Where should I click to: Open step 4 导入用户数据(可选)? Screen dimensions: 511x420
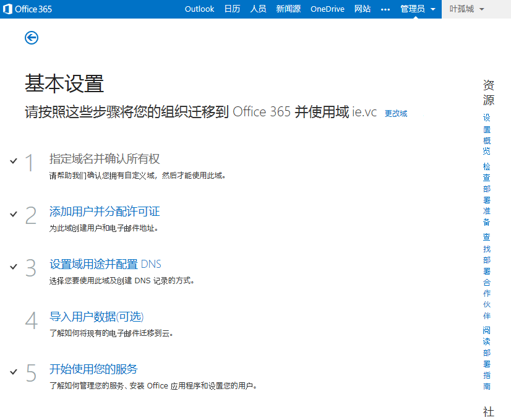[x=97, y=317]
